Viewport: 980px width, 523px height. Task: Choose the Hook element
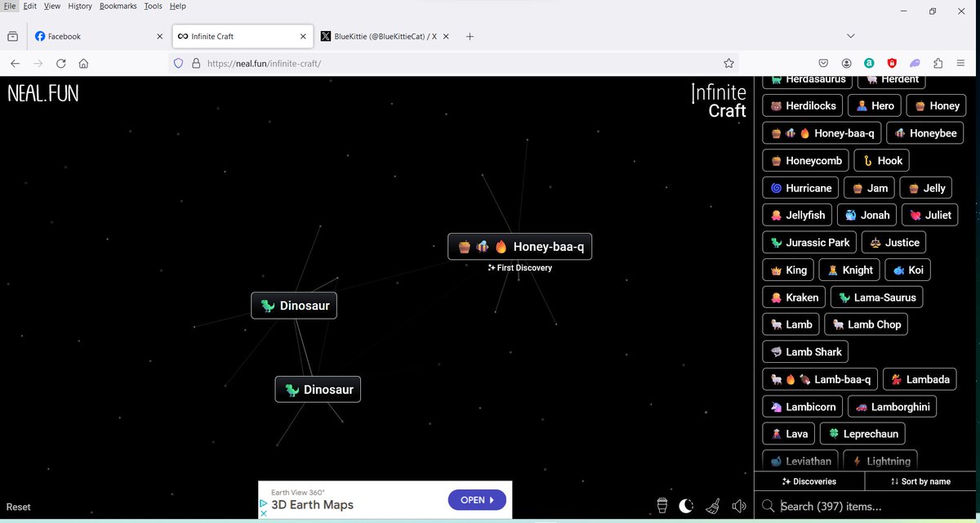coord(882,161)
